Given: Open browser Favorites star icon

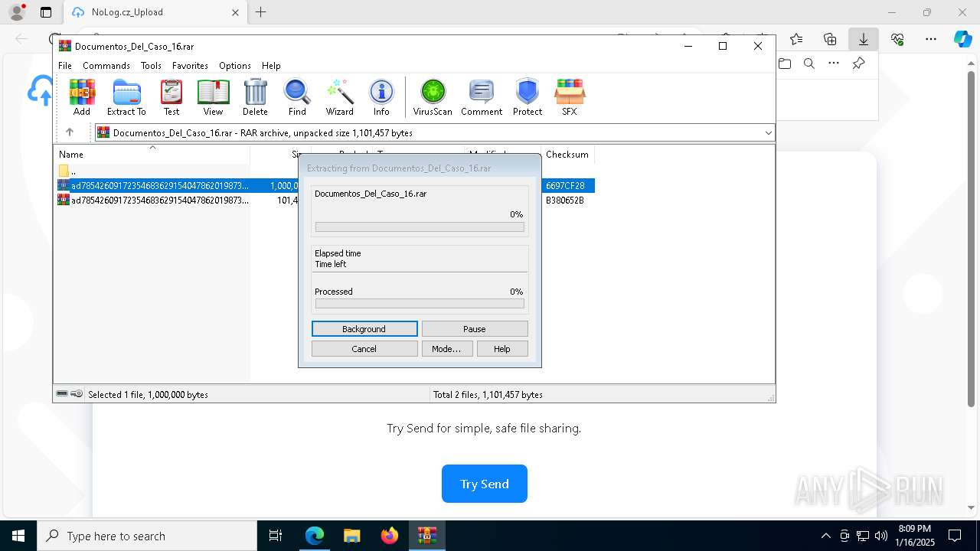Looking at the screenshot, I should [x=796, y=39].
